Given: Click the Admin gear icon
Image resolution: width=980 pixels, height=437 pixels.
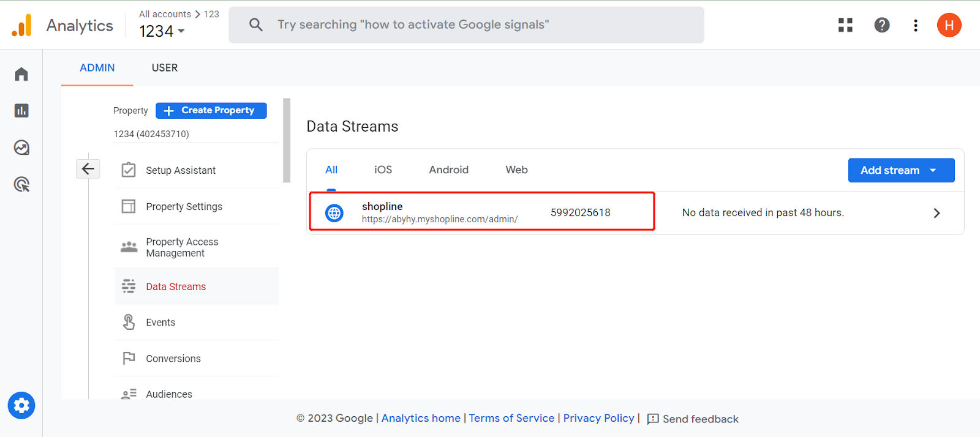Looking at the screenshot, I should coord(21,405).
